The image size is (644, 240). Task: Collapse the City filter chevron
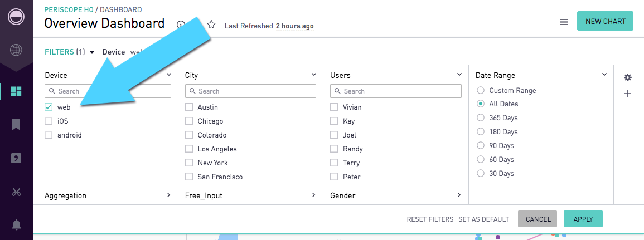314,75
